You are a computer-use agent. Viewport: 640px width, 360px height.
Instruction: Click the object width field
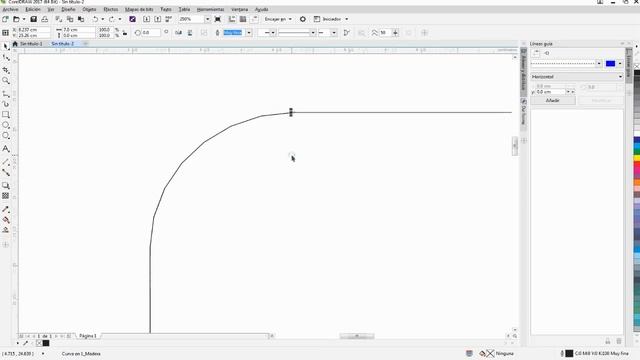click(78, 30)
